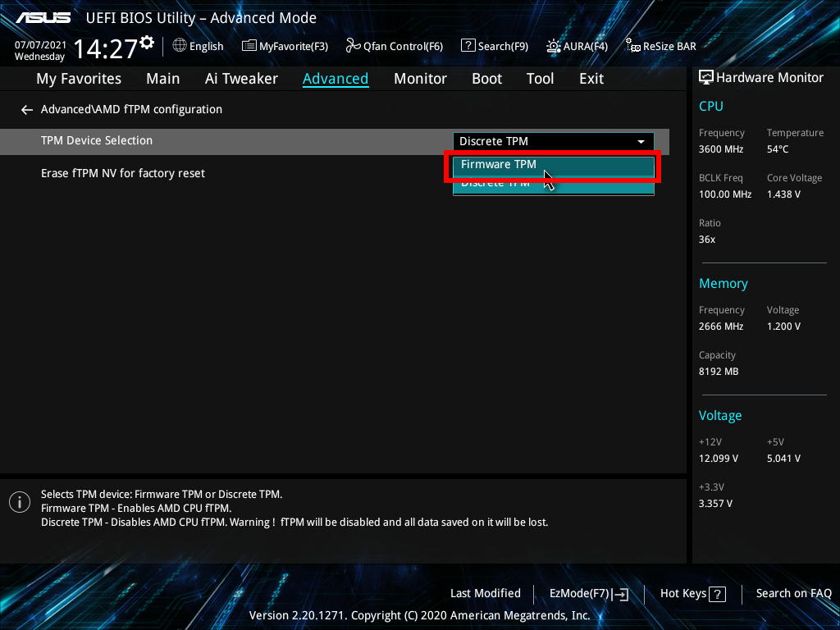Open Search(F9)

click(x=495, y=46)
